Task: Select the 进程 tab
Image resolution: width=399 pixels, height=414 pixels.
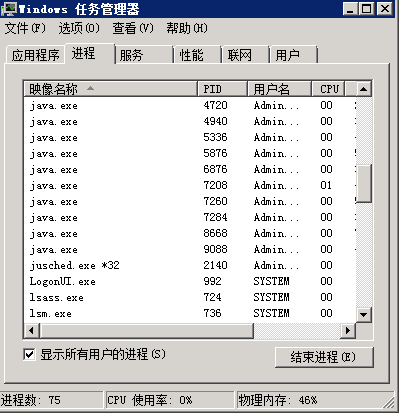Action: click(x=90, y=53)
